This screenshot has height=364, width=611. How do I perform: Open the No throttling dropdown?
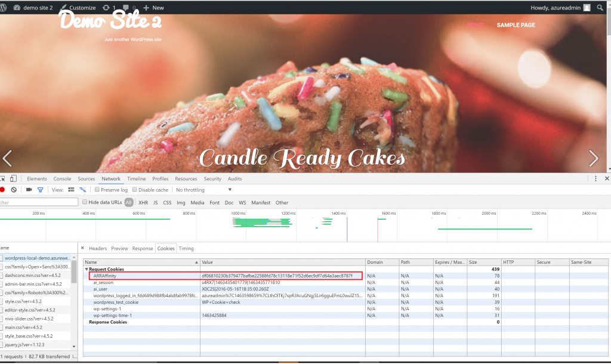197,189
